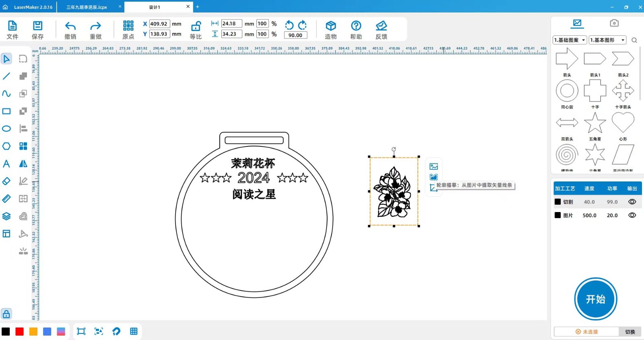644x340 pixels.
Task: Click the 撤销 undo button
Action: tap(70, 30)
